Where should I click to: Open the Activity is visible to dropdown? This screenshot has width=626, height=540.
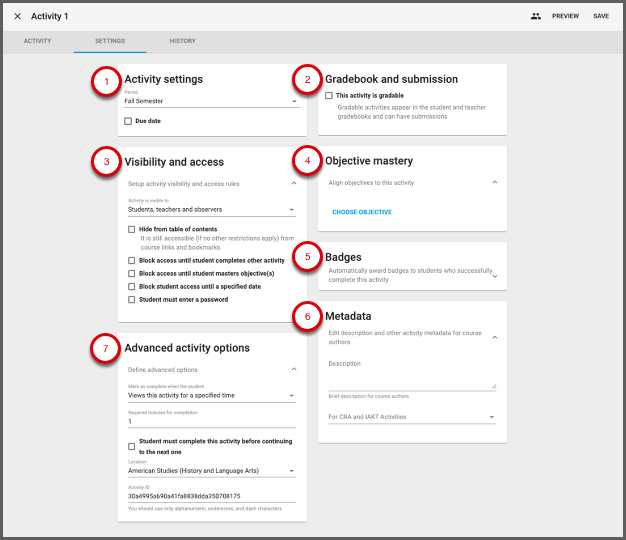pos(211,210)
